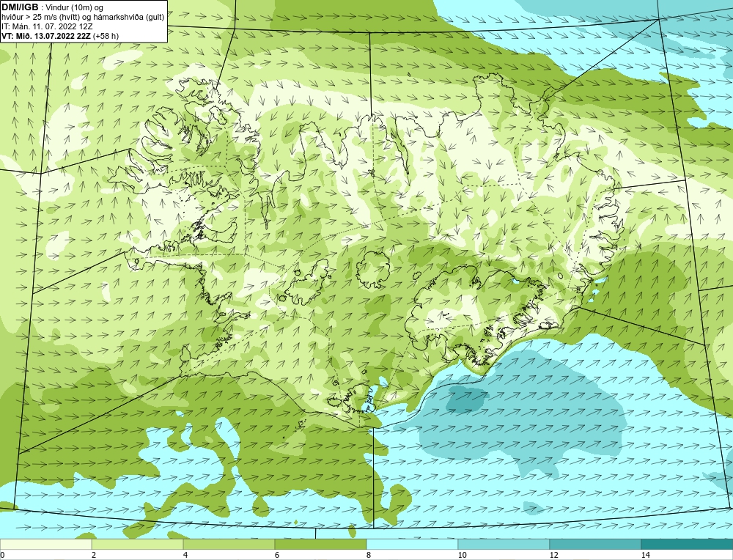Click the '8' scale label
The width and height of the screenshot is (733, 560).
coord(369,555)
